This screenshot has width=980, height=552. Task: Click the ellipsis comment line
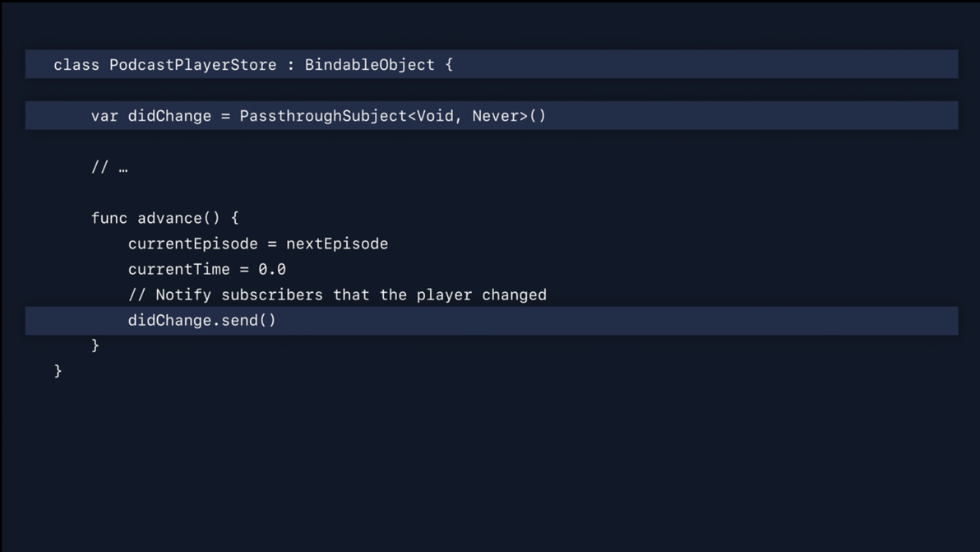click(109, 168)
